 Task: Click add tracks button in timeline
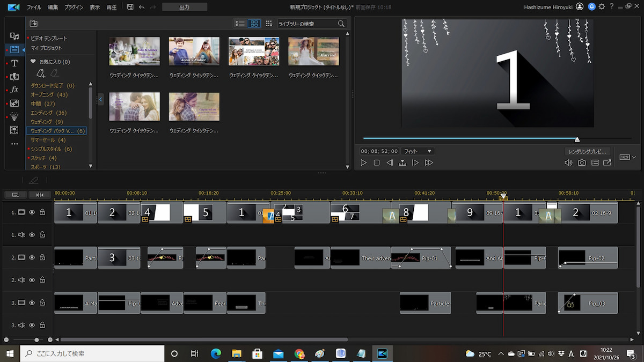(x=15, y=194)
